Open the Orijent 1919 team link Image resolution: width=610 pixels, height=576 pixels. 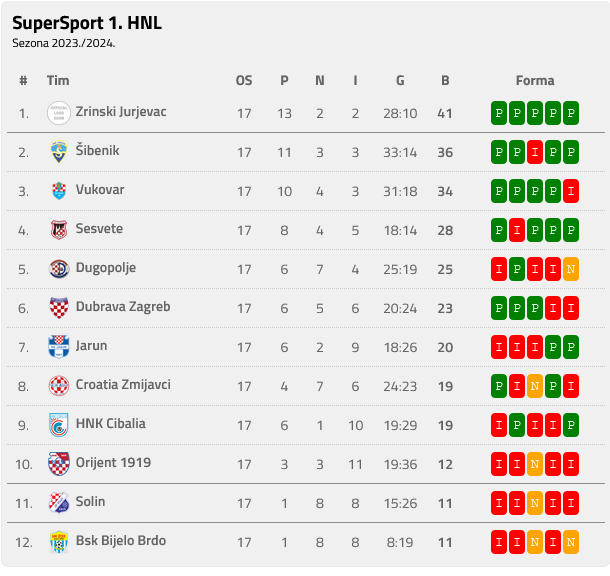(113, 463)
